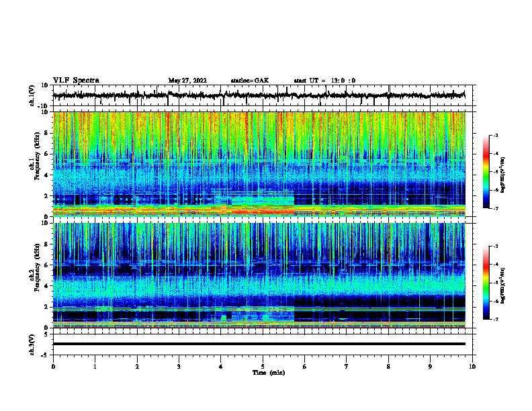The width and height of the screenshot is (532, 411).
Task: Click the "Time (min)" axis label
Action: pos(269,373)
